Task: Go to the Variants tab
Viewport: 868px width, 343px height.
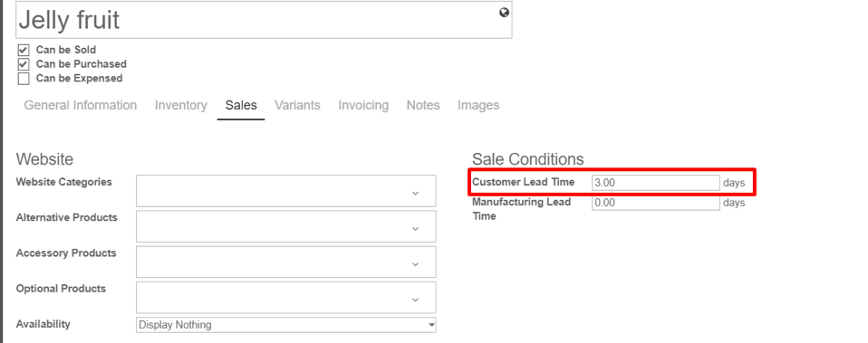Action: [297, 105]
